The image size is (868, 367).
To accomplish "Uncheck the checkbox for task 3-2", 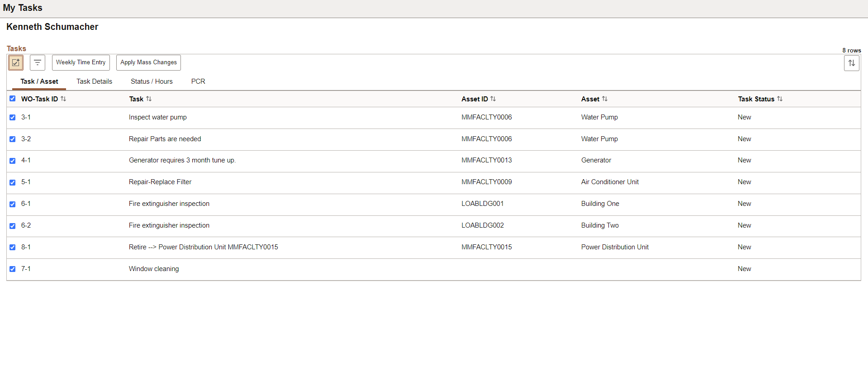I will pos(13,139).
